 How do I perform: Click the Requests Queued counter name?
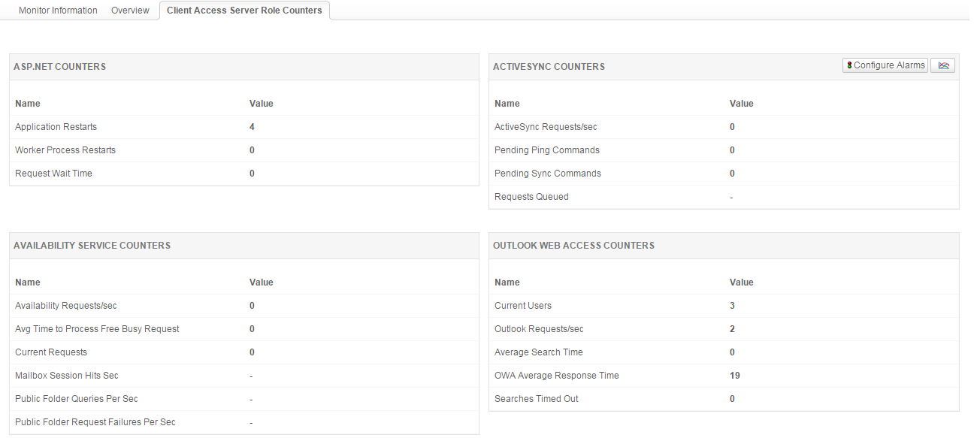point(531,197)
